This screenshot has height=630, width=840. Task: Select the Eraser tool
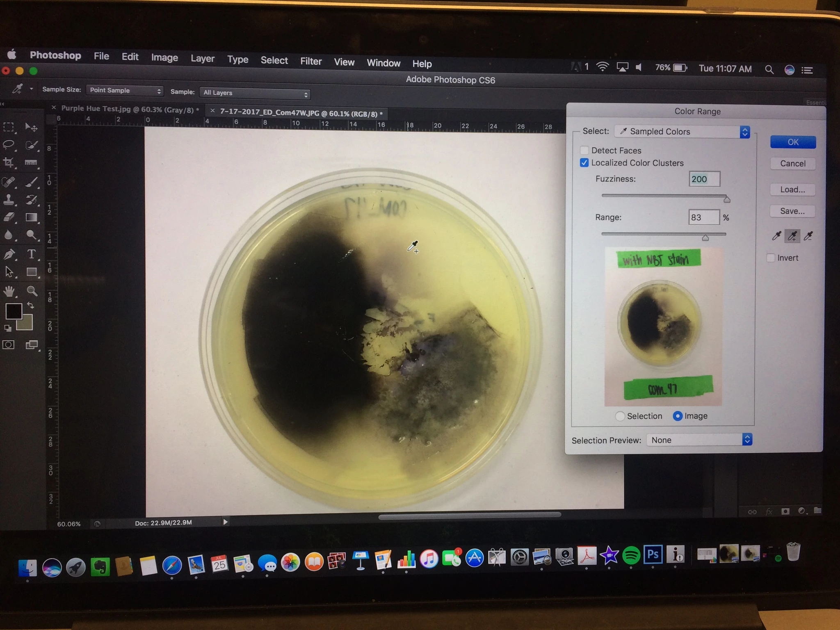(x=9, y=217)
